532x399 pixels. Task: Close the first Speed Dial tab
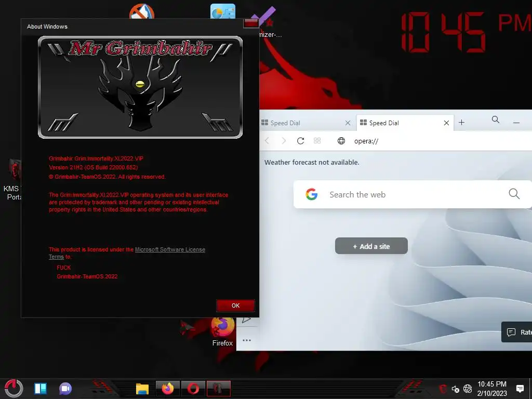[x=348, y=123]
